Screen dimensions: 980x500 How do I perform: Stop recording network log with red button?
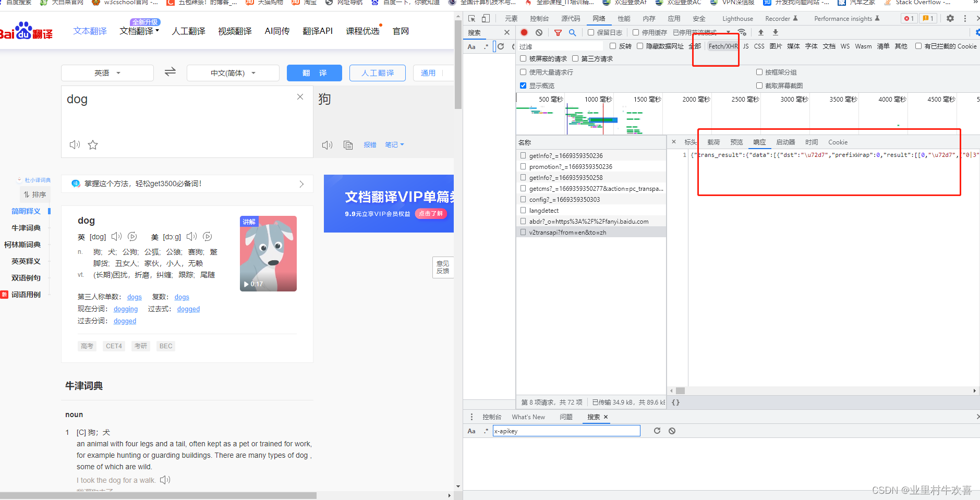[x=524, y=32]
